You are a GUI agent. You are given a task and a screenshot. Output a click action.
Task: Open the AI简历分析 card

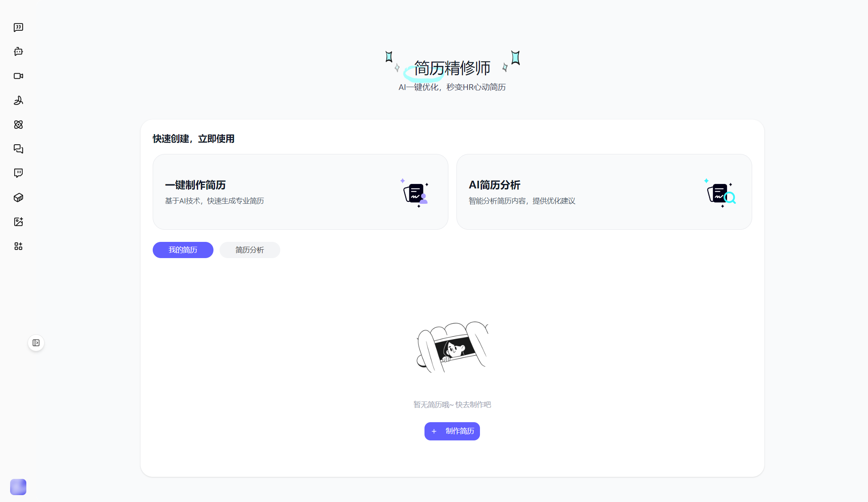tap(604, 192)
